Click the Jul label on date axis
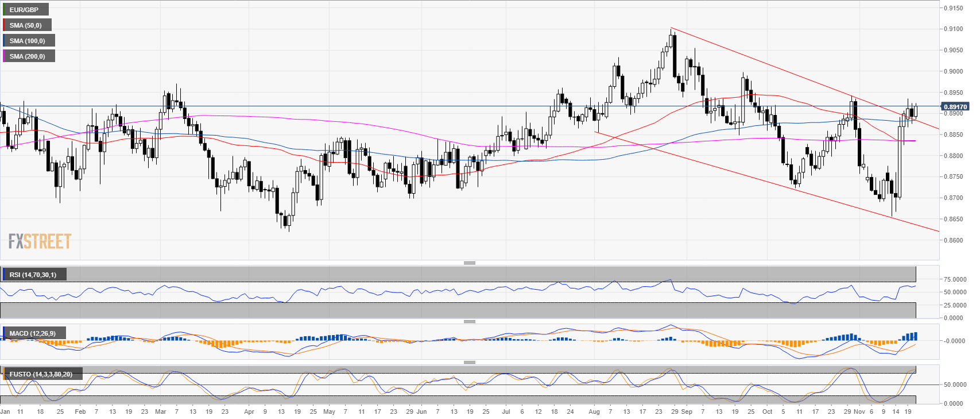Viewport: 980px width, 419px height. tap(506, 412)
